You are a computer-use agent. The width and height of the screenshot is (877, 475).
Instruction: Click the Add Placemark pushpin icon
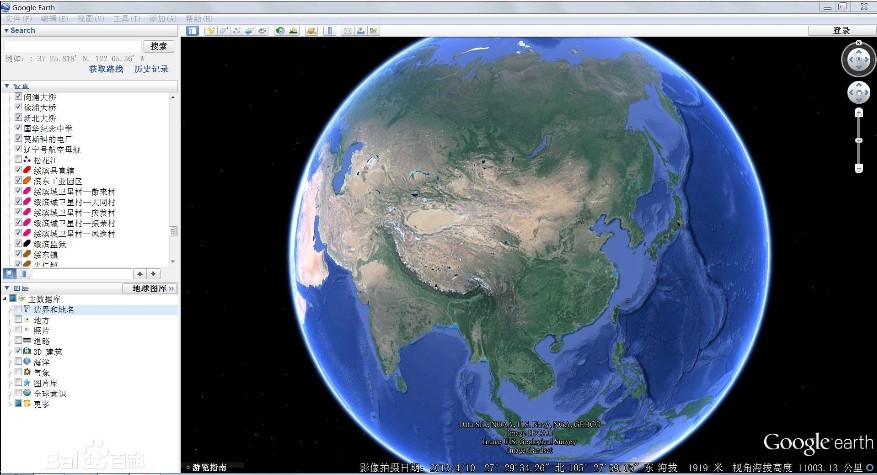pyautogui.click(x=211, y=31)
